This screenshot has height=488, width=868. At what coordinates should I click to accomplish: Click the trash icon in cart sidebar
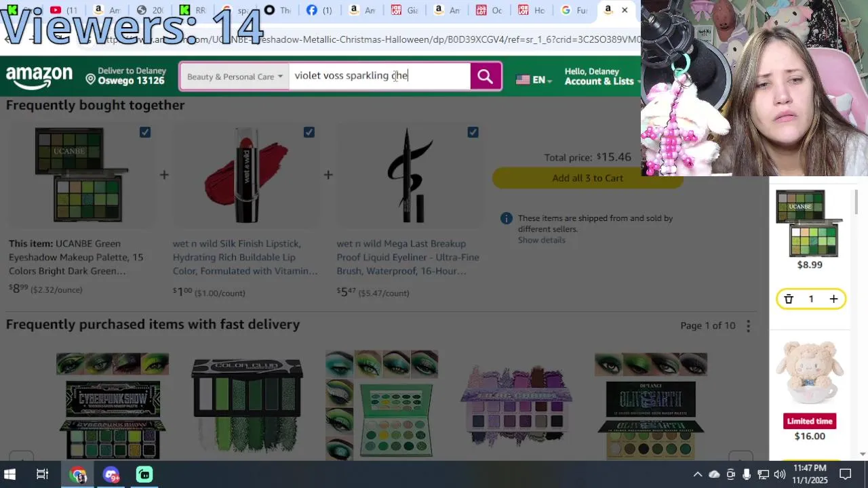tap(789, 299)
